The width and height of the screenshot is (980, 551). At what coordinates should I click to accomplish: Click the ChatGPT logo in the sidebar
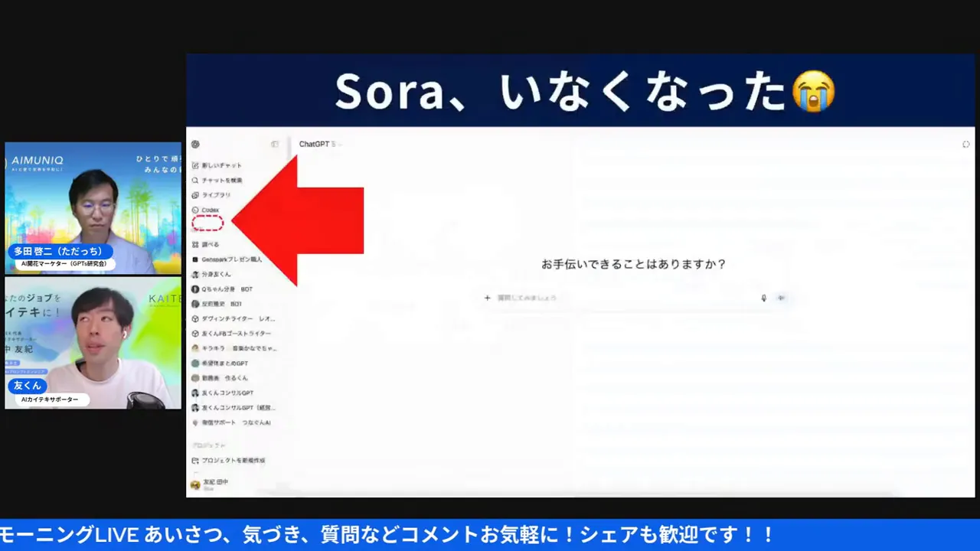coord(195,144)
